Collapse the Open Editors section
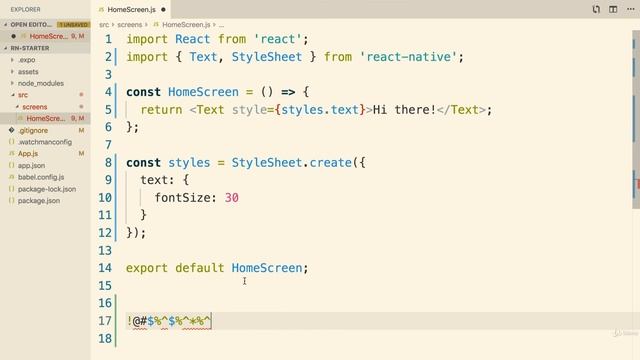This screenshot has width=640, height=360. pos(6,24)
